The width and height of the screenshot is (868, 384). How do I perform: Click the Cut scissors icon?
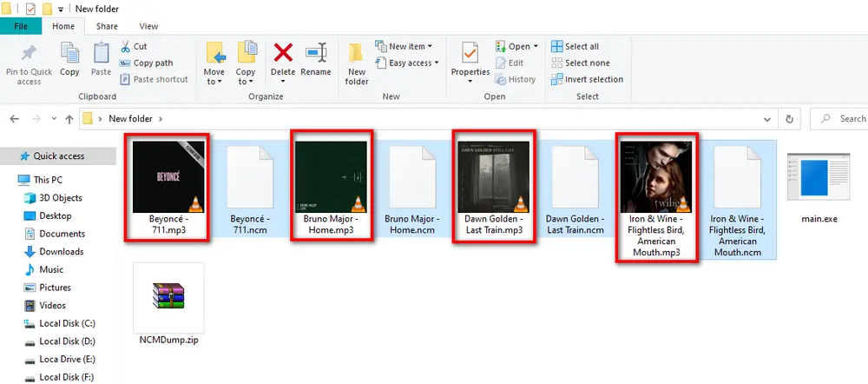pos(125,47)
